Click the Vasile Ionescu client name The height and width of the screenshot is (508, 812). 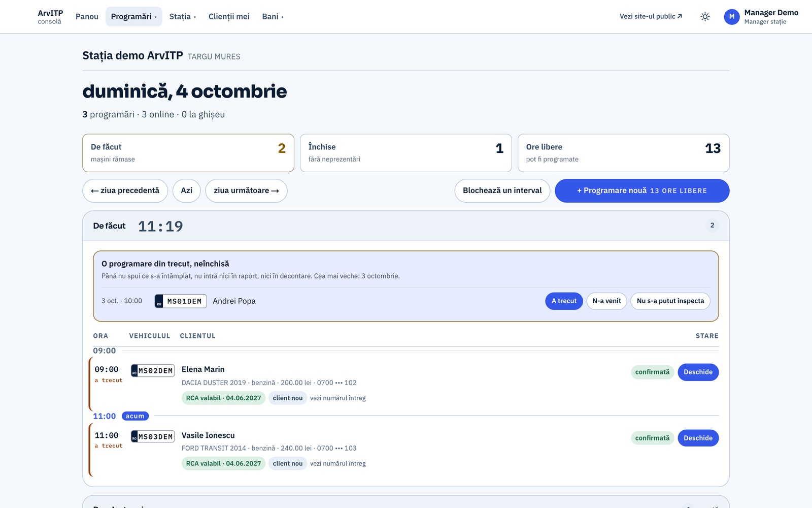(208, 435)
